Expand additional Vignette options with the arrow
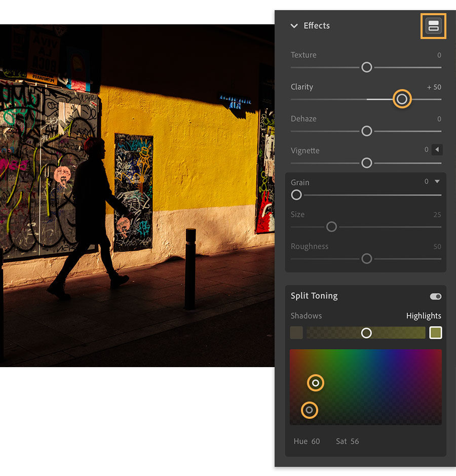The width and height of the screenshot is (456, 476). point(436,149)
